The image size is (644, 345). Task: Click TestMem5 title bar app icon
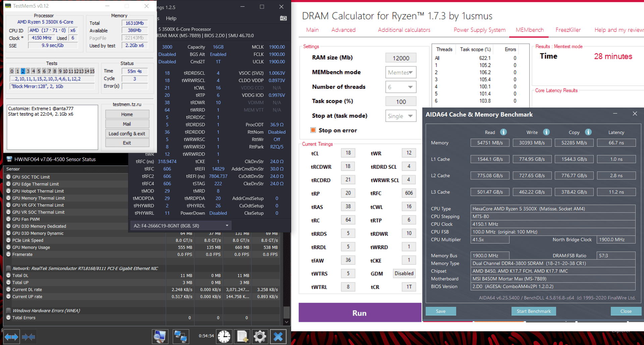tap(8, 6)
